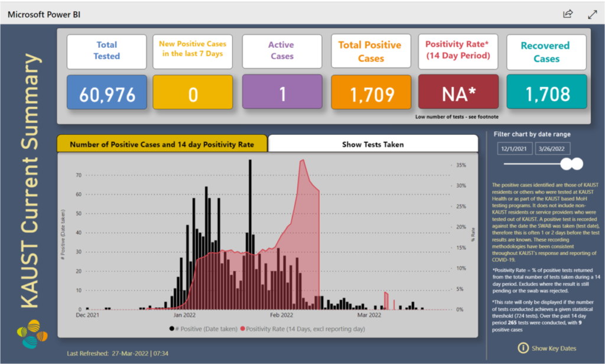
Task: Select the Active Cases value card
Action: click(282, 92)
